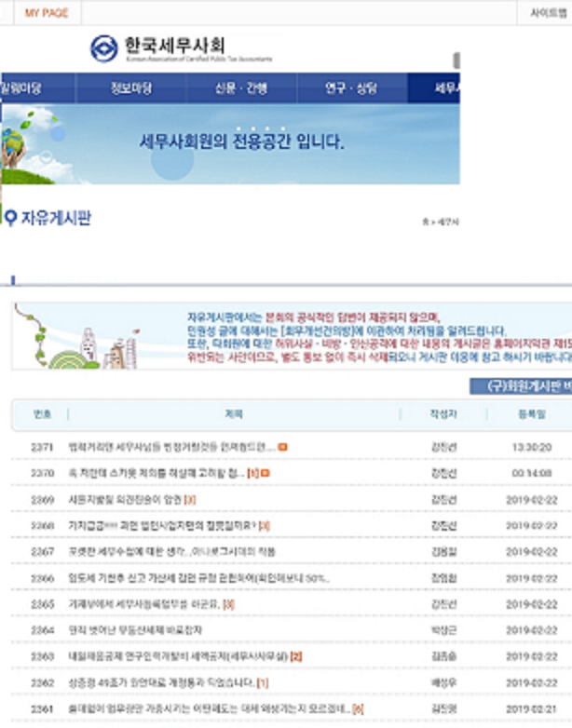Click the 한국세무사회 logo emblem
This screenshot has width=572, height=728.
coord(104,48)
